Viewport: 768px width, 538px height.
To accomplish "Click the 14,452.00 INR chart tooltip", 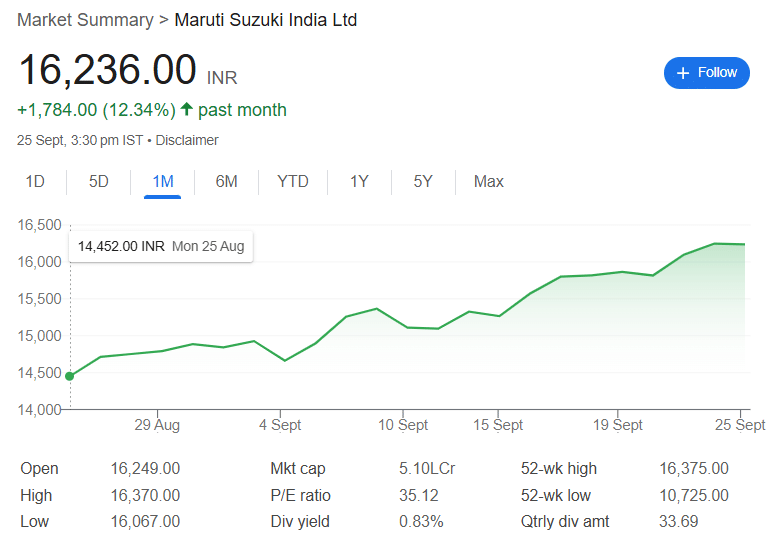I will coord(161,246).
